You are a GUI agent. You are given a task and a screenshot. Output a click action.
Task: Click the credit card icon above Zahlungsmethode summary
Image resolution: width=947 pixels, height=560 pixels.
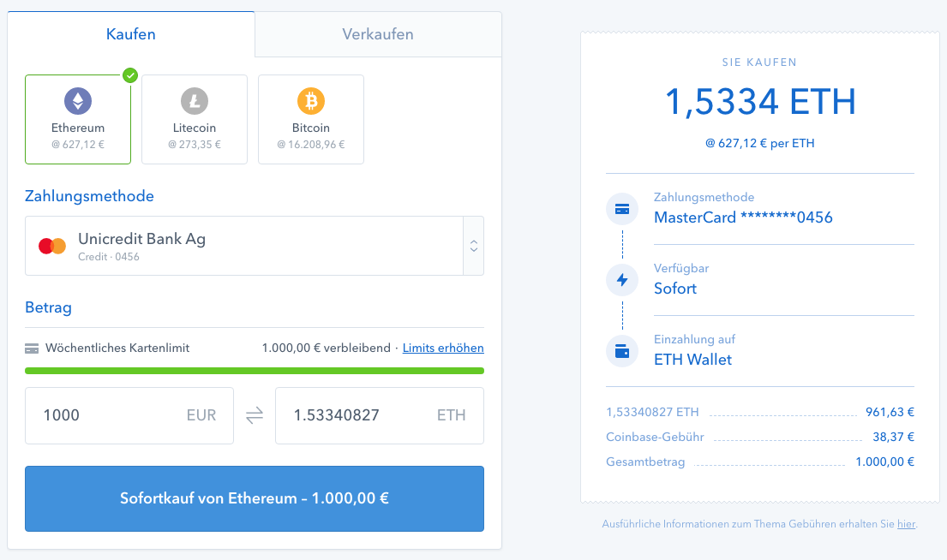621,208
